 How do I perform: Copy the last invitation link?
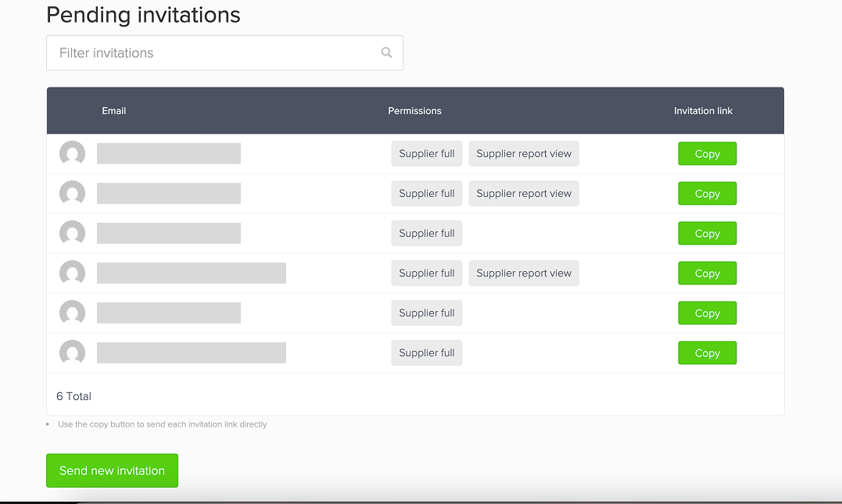[707, 352]
